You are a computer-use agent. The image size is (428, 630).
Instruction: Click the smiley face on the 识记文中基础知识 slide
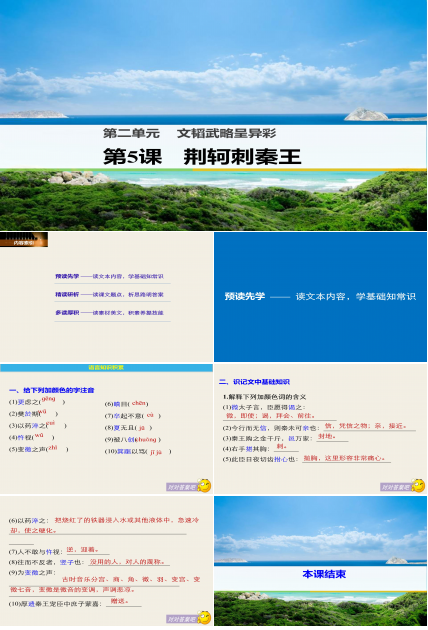[x=418, y=485]
